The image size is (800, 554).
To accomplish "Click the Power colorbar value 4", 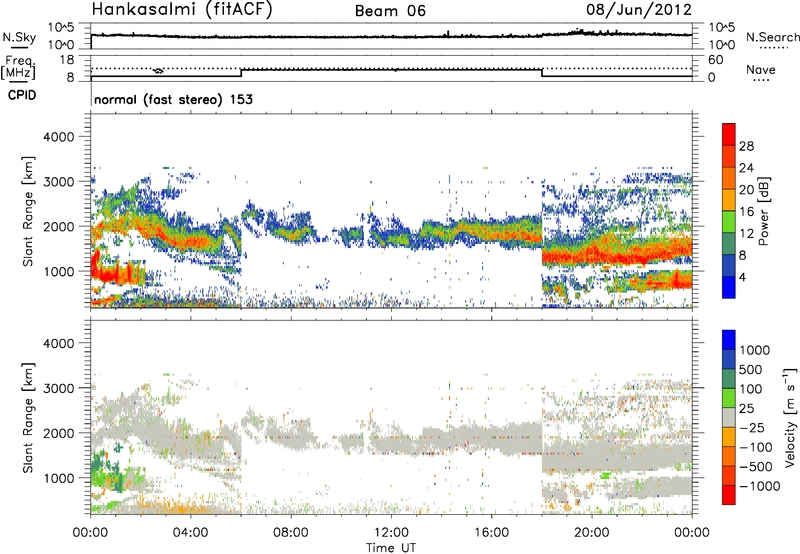I will tap(742, 277).
